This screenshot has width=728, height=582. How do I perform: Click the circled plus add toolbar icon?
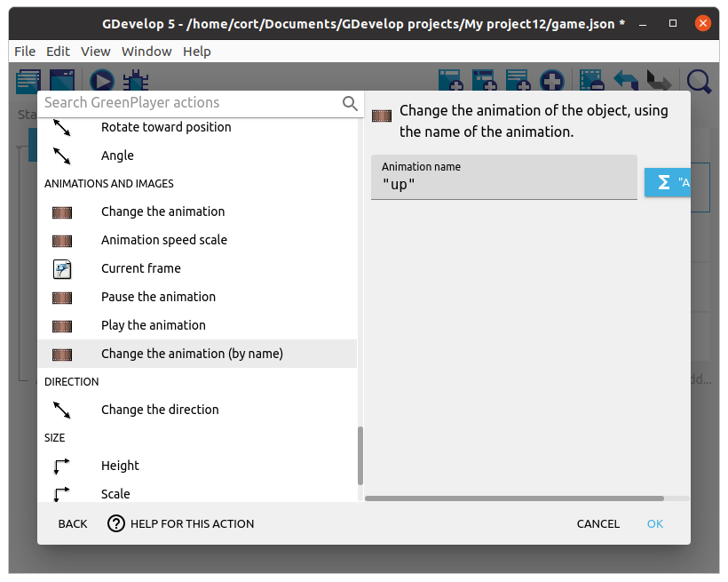pos(551,80)
